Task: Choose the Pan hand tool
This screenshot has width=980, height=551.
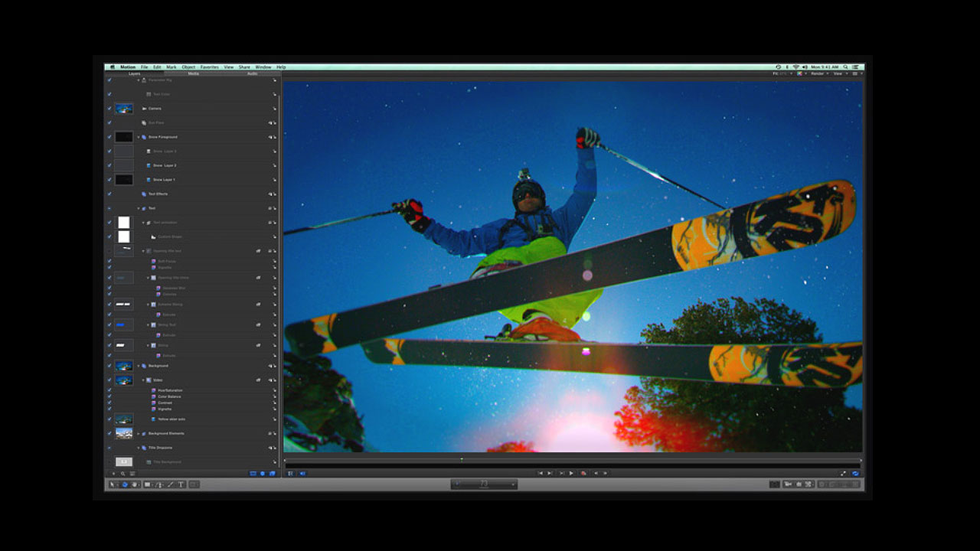Action: click(135, 484)
